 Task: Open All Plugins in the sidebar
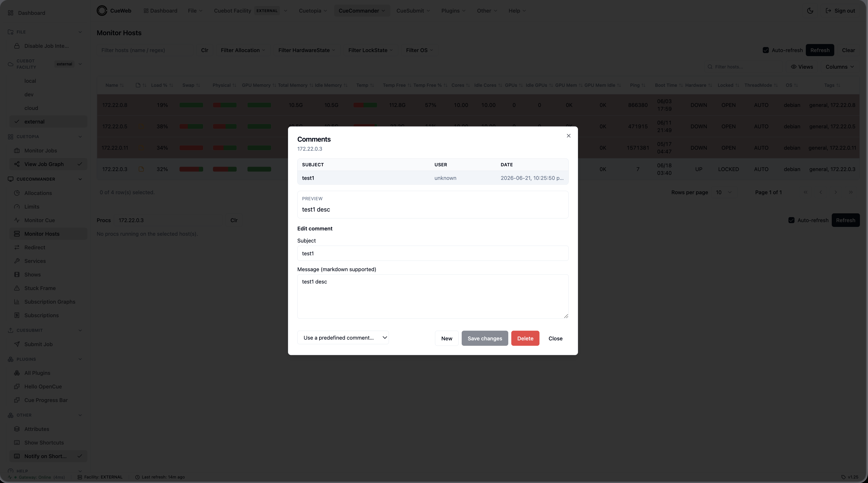tap(48, 373)
